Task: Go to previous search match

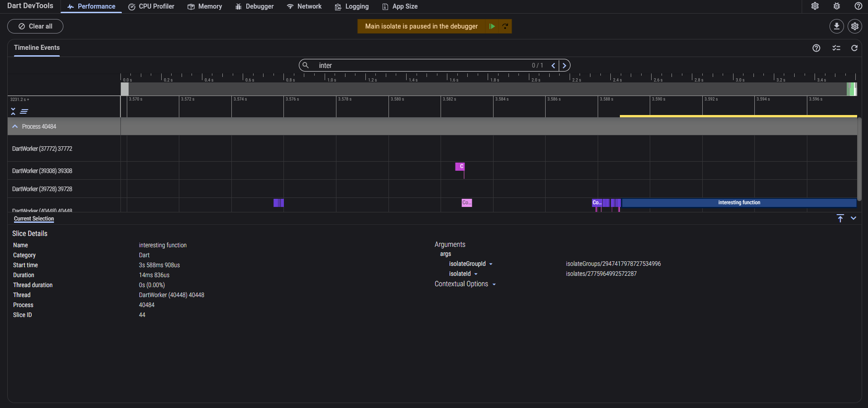Action: pos(553,66)
